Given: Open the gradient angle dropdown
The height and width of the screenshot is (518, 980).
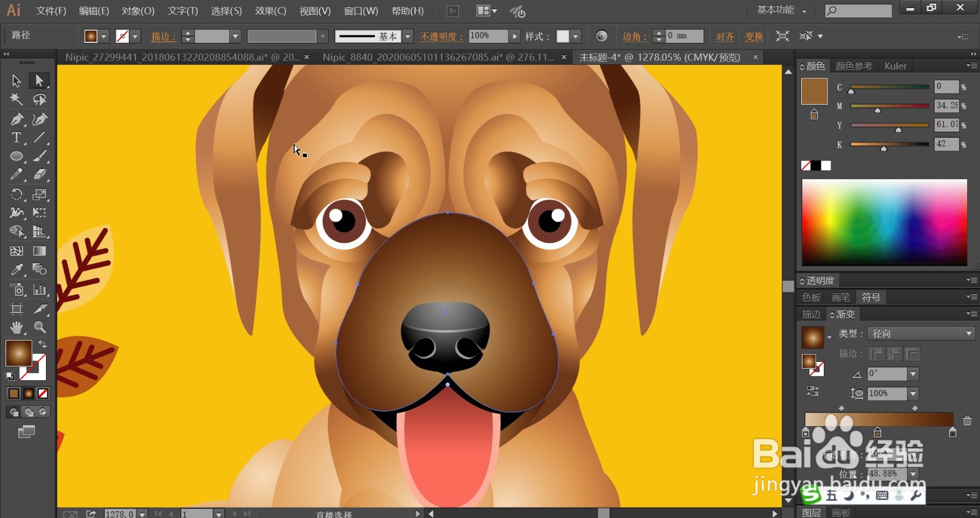Looking at the screenshot, I should [913, 373].
